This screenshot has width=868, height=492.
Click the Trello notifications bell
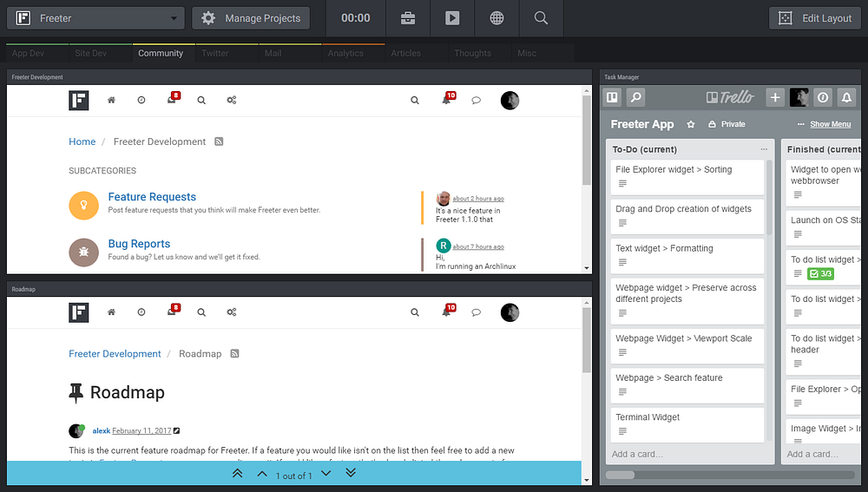coord(847,97)
